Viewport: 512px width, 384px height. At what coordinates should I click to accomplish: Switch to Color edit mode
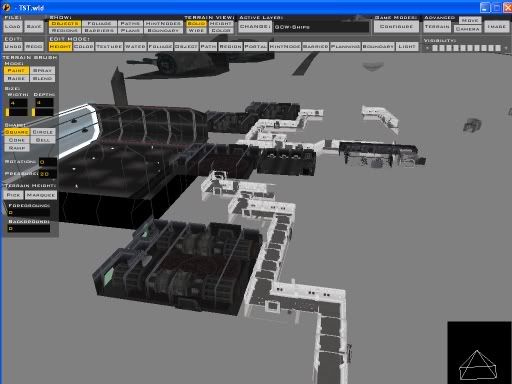83,47
